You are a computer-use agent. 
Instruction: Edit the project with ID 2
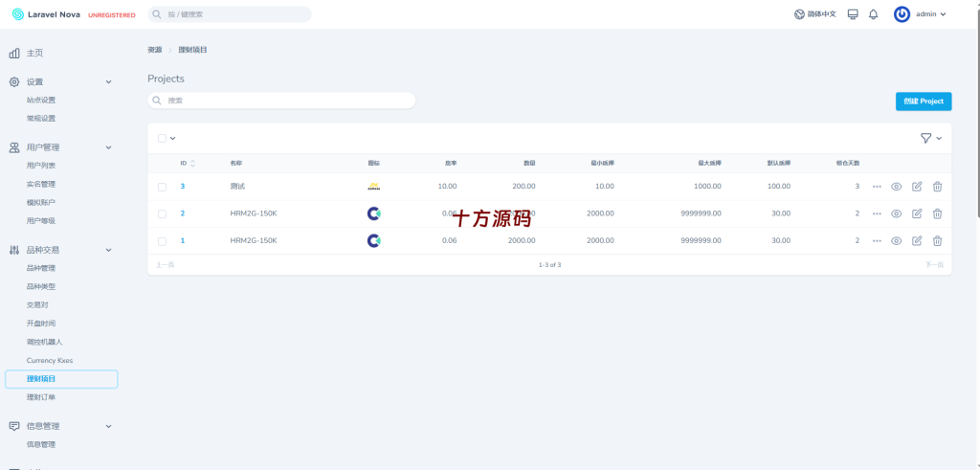pyautogui.click(x=917, y=213)
